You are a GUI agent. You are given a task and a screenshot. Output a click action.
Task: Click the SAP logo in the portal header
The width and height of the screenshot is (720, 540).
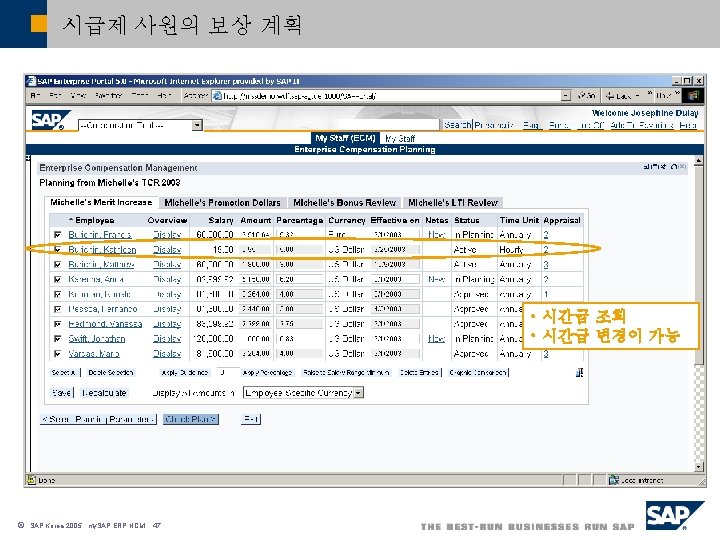[x=50, y=120]
